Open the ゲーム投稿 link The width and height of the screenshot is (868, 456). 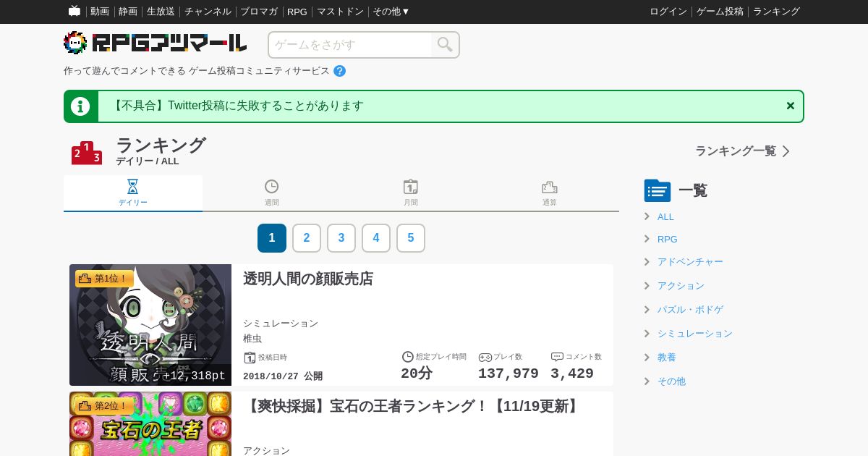[x=720, y=12]
